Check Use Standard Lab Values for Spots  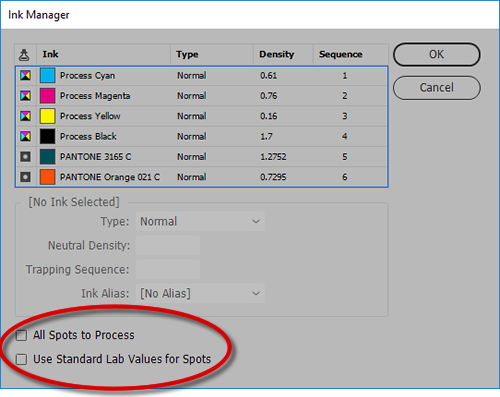(22, 359)
